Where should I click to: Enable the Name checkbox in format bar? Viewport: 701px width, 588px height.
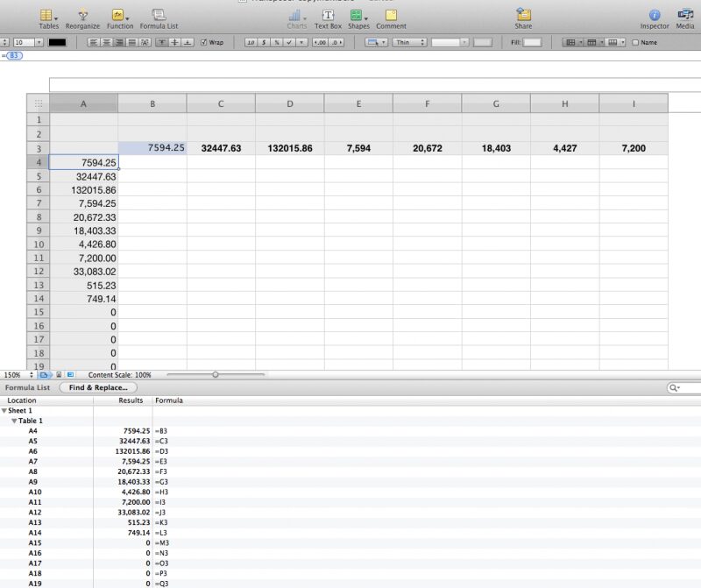pyautogui.click(x=635, y=42)
